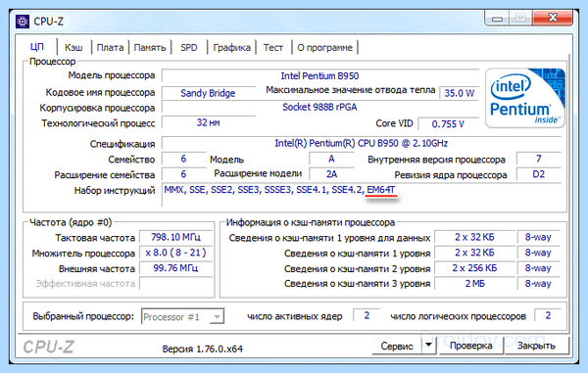Click the CPU-Z title bar icon
This screenshot has height=373, width=588.
click(x=23, y=22)
